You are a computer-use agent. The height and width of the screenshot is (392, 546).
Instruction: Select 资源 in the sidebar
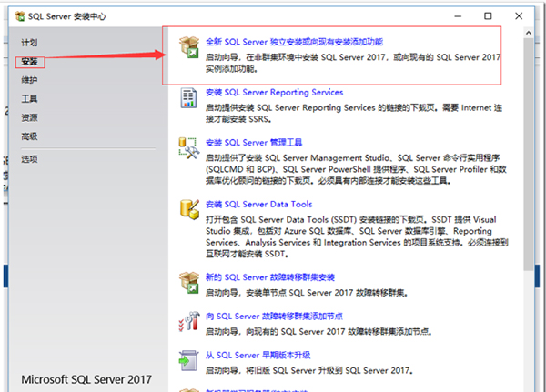29,117
